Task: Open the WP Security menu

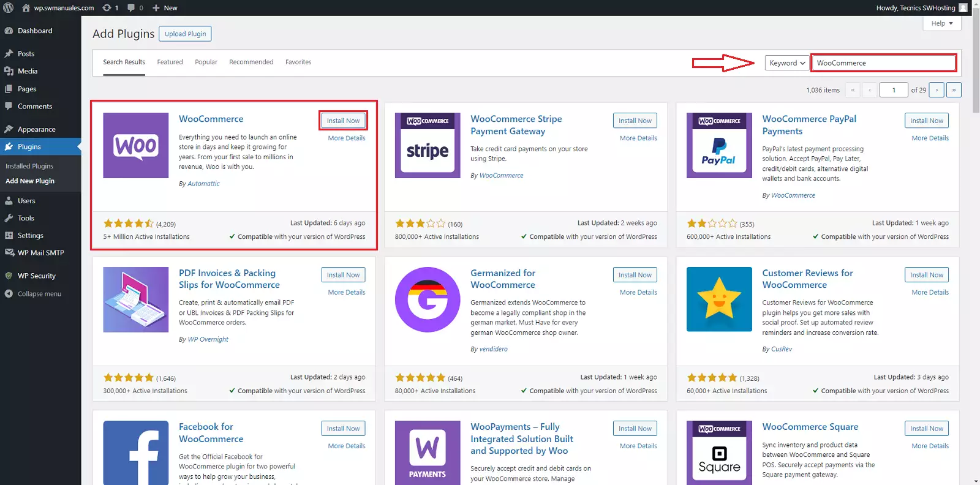Action: [x=36, y=276]
